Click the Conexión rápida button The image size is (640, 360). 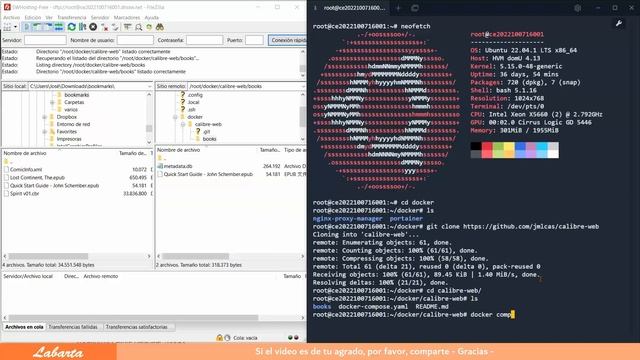click(288, 40)
